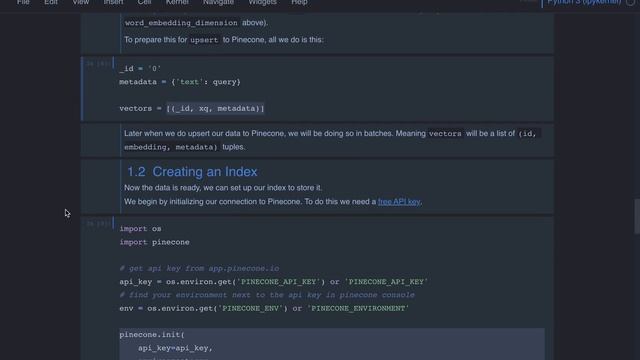The width and height of the screenshot is (640, 360).
Task: Open the Insert menu
Action: [x=113, y=2]
